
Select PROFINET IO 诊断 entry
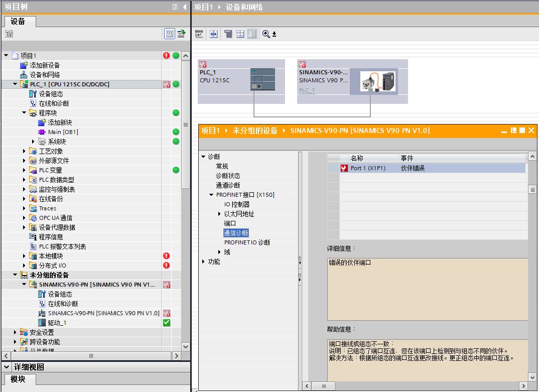(247, 242)
